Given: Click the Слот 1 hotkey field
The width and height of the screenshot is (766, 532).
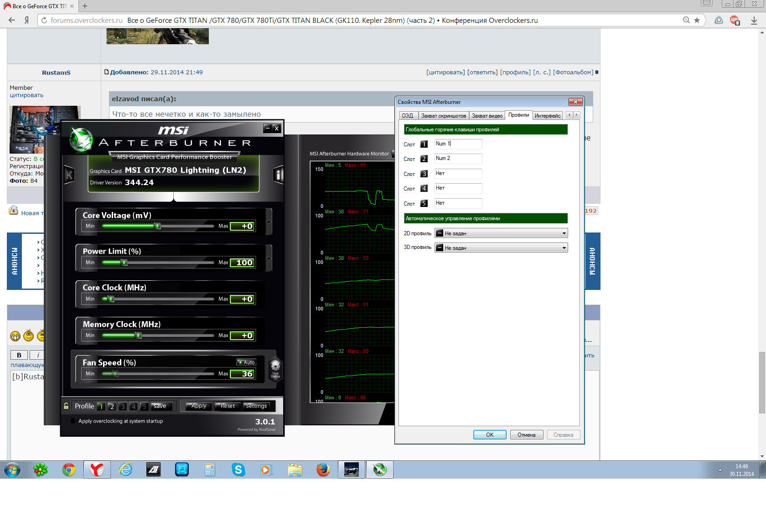Looking at the screenshot, I should tap(458, 144).
